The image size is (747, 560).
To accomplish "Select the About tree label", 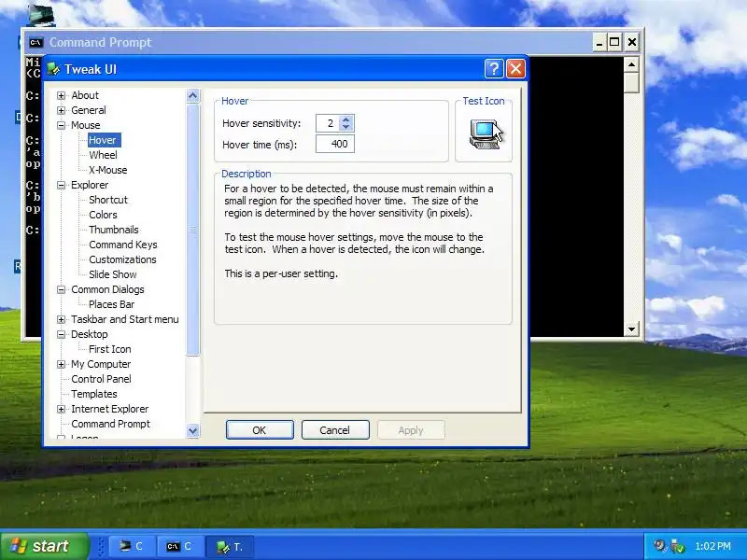I will pyautogui.click(x=85, y=95).
